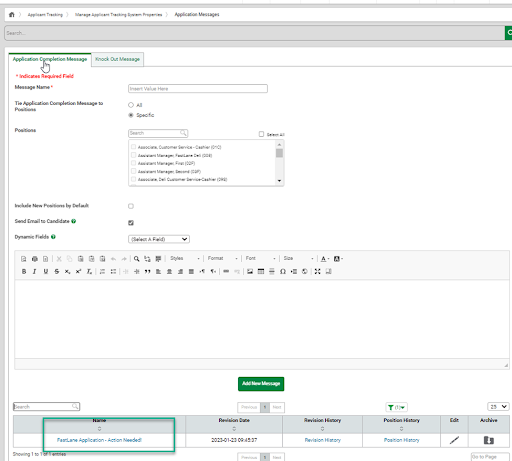Image resolution: width=512 pixels, height=461 pixels.
Task: Open the entries-per-page dropdown showing 25
Action: pos(498,407)
